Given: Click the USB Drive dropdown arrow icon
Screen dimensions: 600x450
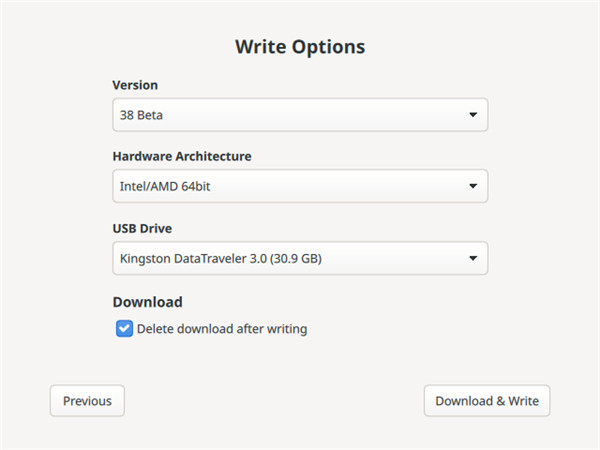Looking at the screenshot, I should 473,259.
